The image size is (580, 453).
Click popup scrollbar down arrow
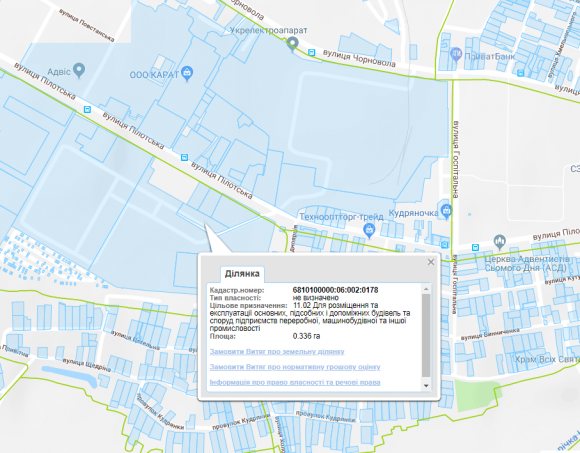tap(426, 386)
